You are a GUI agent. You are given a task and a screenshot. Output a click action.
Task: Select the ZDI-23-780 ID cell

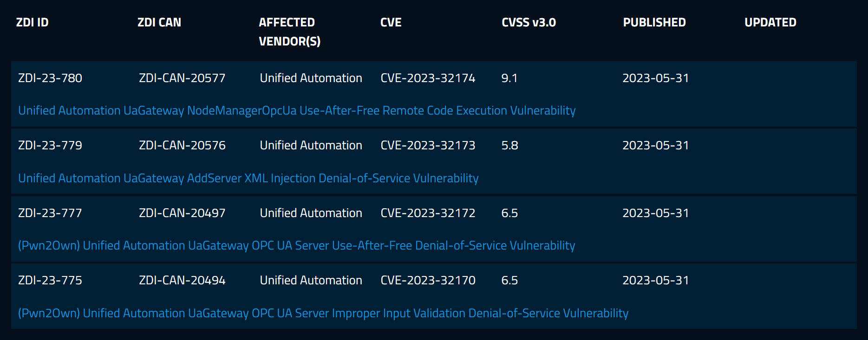50,78
